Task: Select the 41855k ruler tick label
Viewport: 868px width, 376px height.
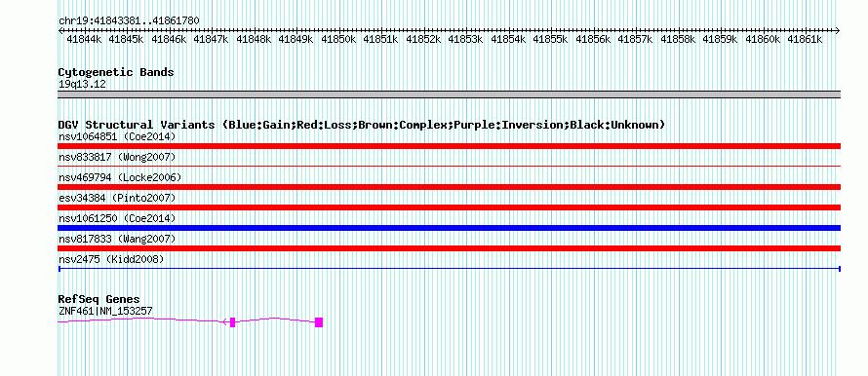Action: (x=551, y=39)
